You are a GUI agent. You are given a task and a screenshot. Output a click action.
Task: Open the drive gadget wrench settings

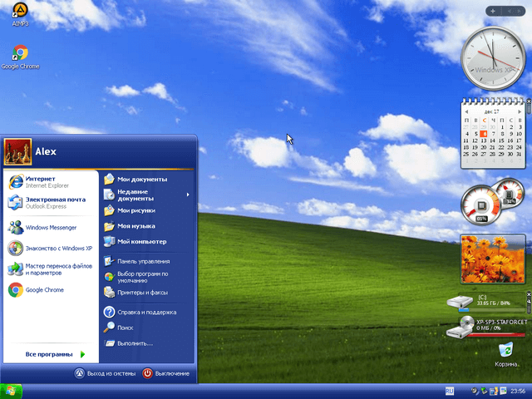(529, 301)
